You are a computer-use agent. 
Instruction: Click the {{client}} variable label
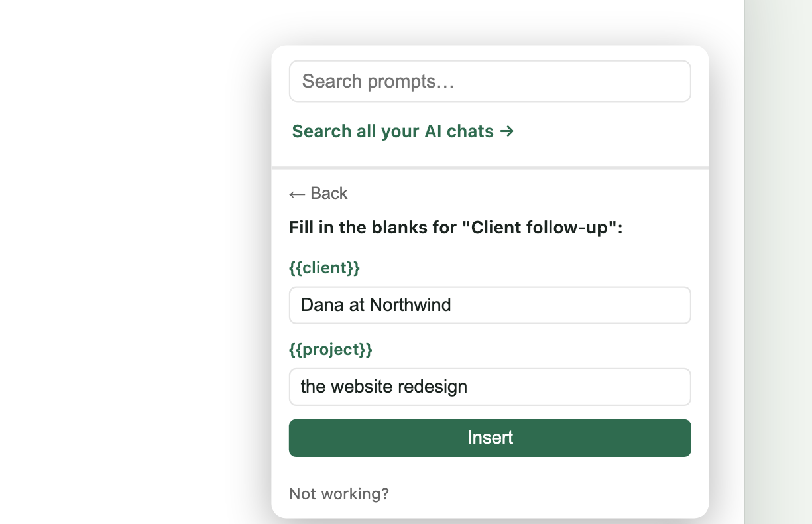pos(325,268)
